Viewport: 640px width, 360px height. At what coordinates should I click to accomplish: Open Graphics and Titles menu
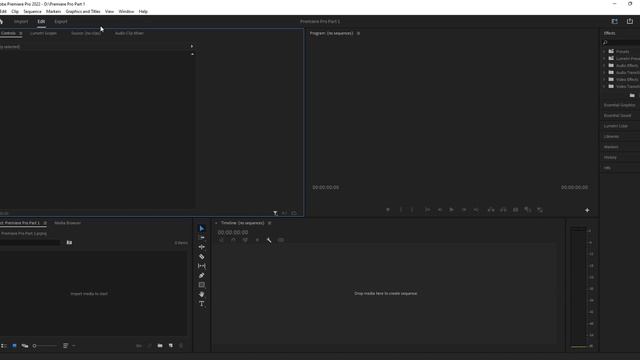click(x=83, y=11)
